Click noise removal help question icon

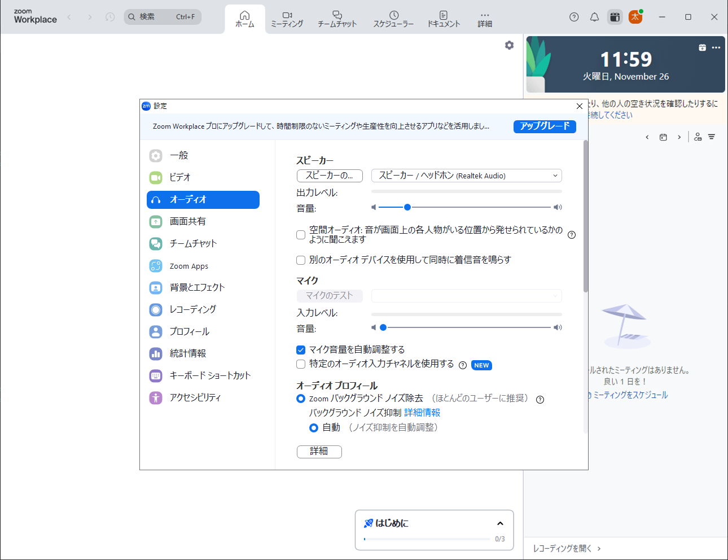tap(540, 400)
